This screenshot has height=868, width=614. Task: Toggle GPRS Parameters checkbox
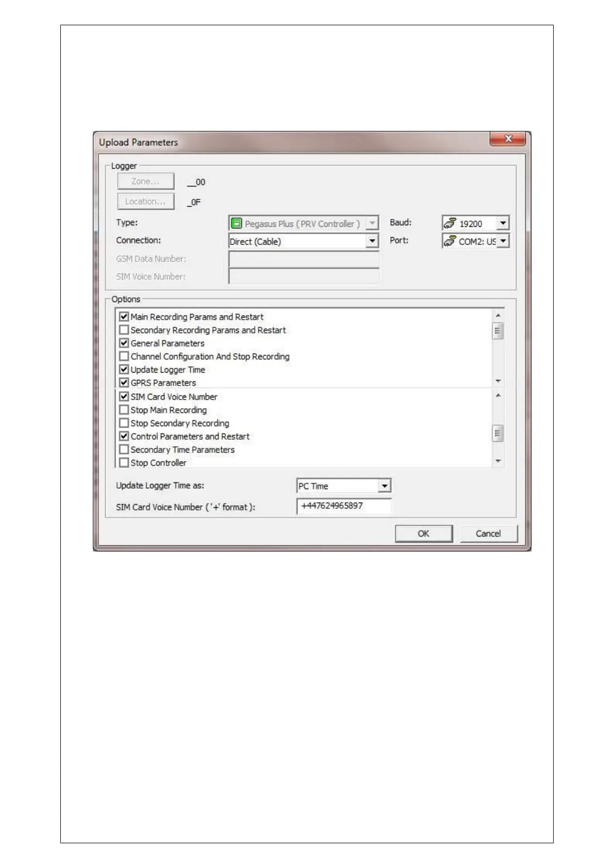pos(124,382)
